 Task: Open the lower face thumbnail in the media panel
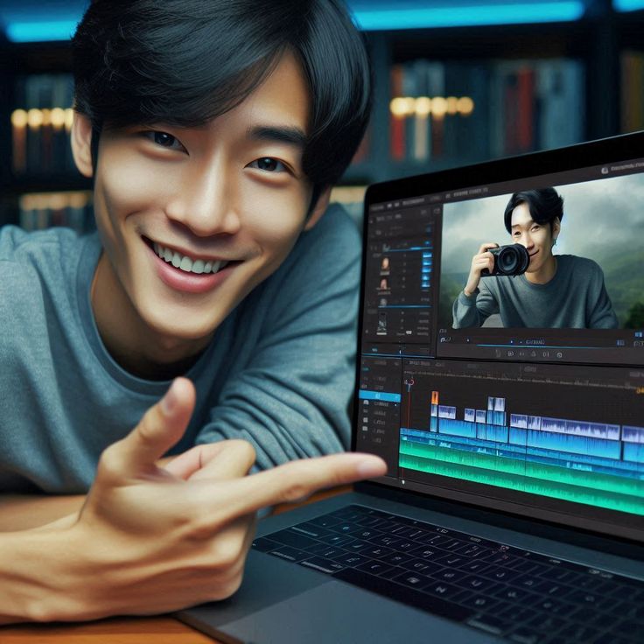(x=383, y=284)
